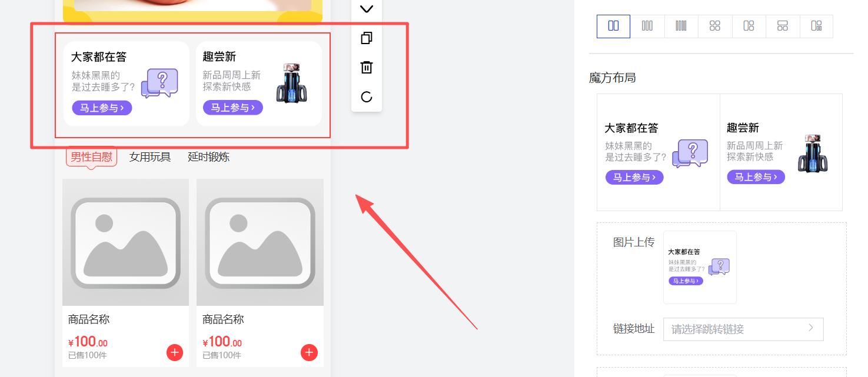Screen dimensions: 868x377
Task: Click the second product placeholder image
Action: coord(260,242)
